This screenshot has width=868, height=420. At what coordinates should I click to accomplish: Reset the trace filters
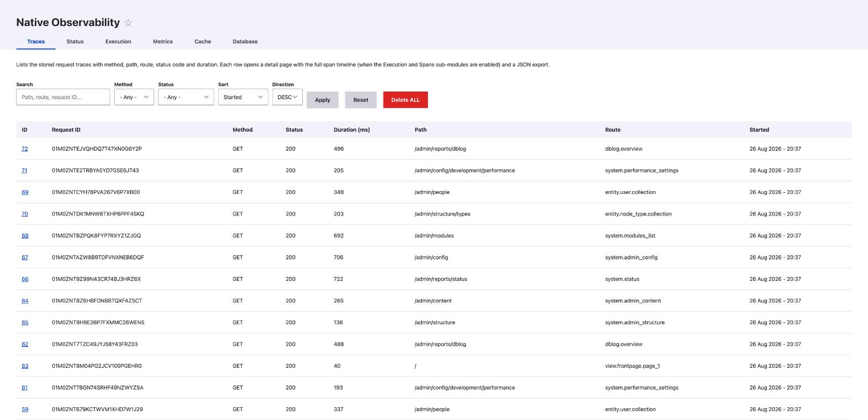coord(360,100)
